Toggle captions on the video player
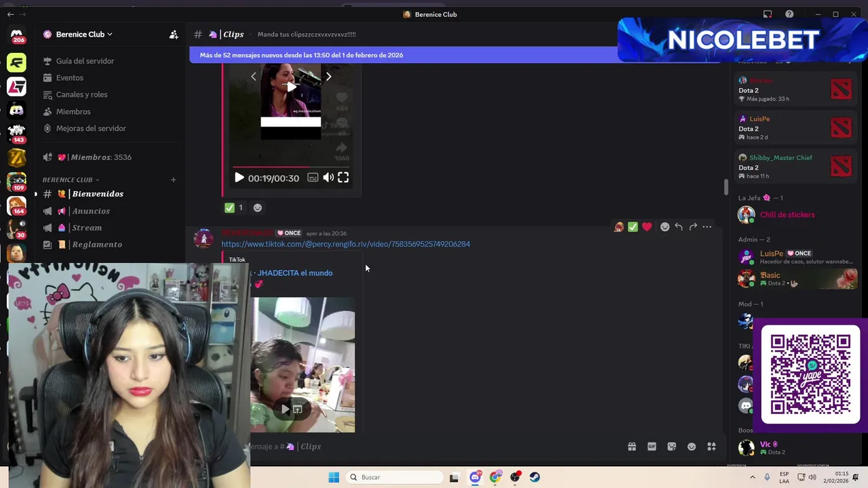868x488 pixels. click(313, 178)
